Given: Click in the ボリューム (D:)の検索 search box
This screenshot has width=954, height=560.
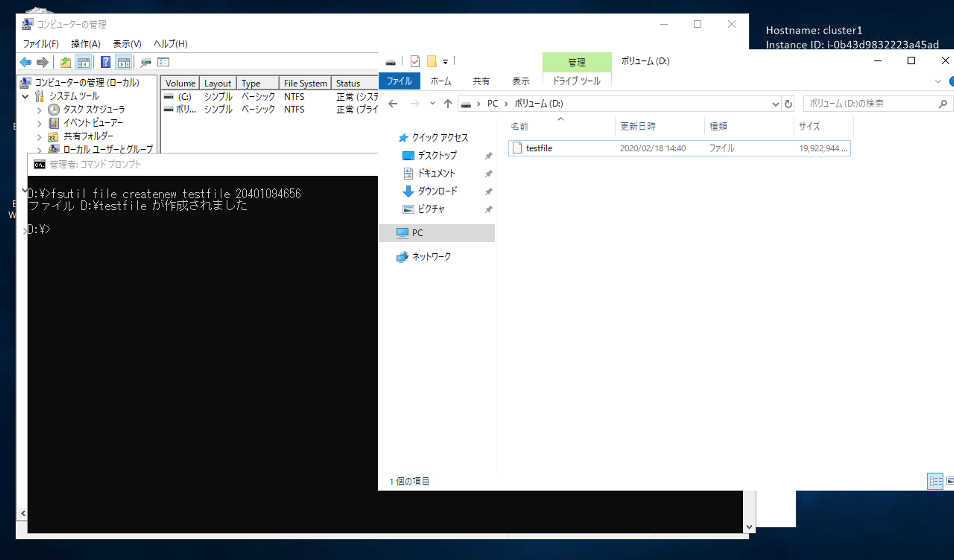Looking at the screenshot, I should (871, 104).
